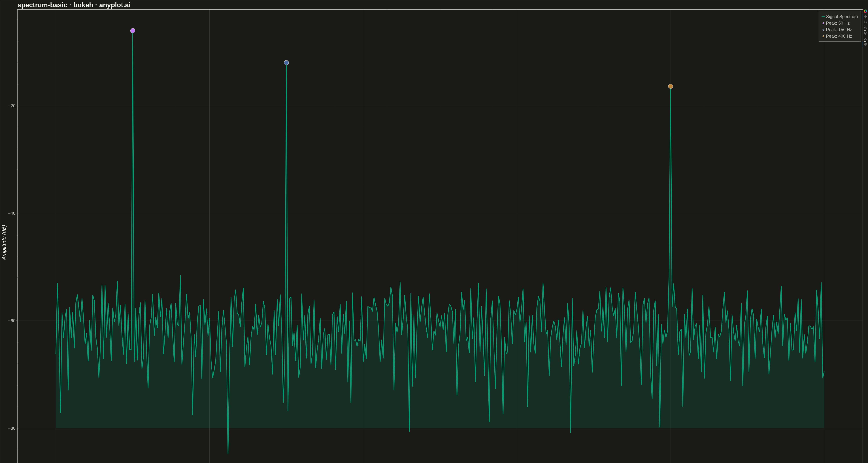Screen dimensions: 868x463
Task: Click the blue 150 Hz peak marker
Action: 286,63
